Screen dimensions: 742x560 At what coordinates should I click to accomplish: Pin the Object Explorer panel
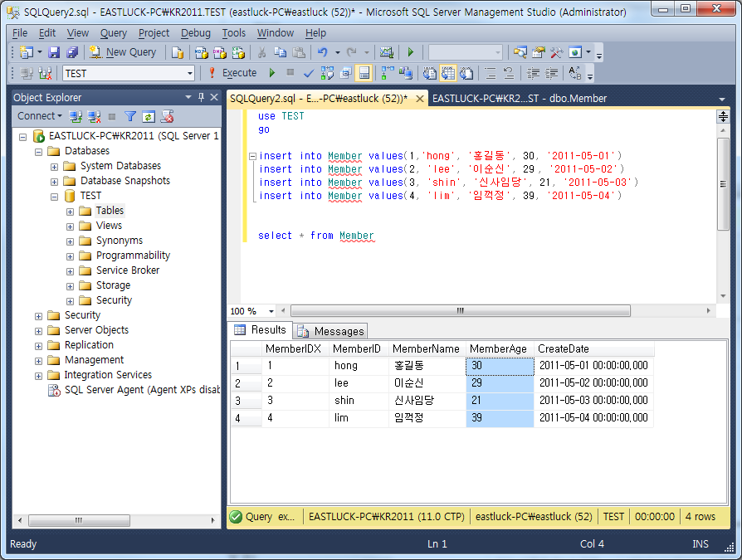(201, 97)
